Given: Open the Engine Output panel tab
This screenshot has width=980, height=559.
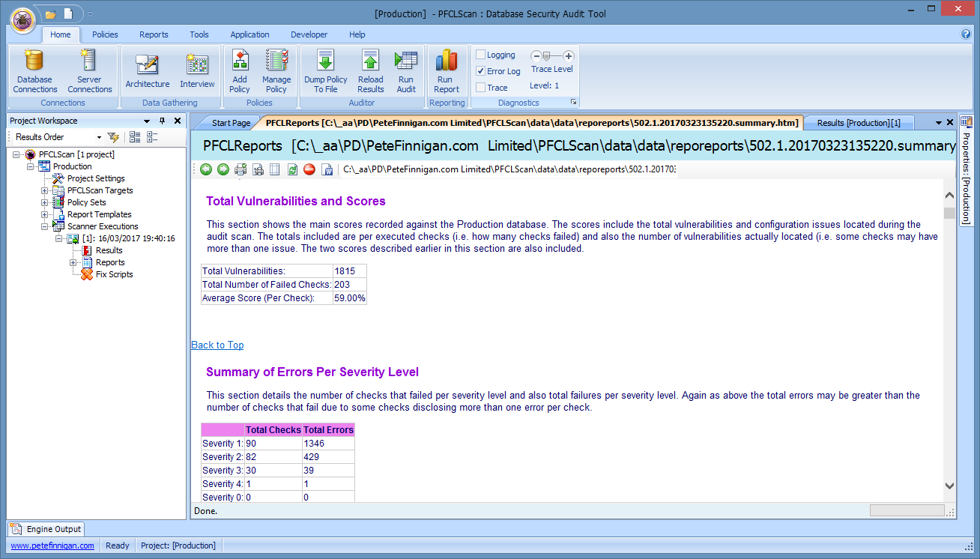Looking at the screenshot, I should tap(46, 529).
